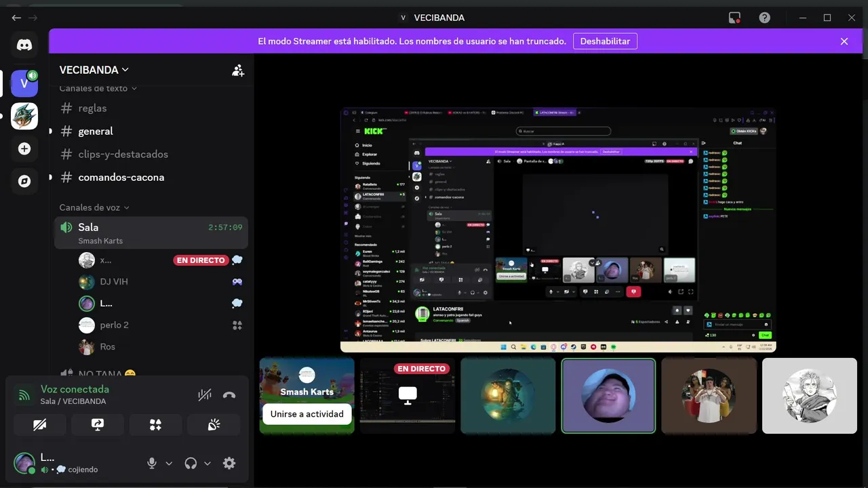Go forward with the title bar arrow
The height and width of the screenshot is (488, 868).
(x=33, y=18)
